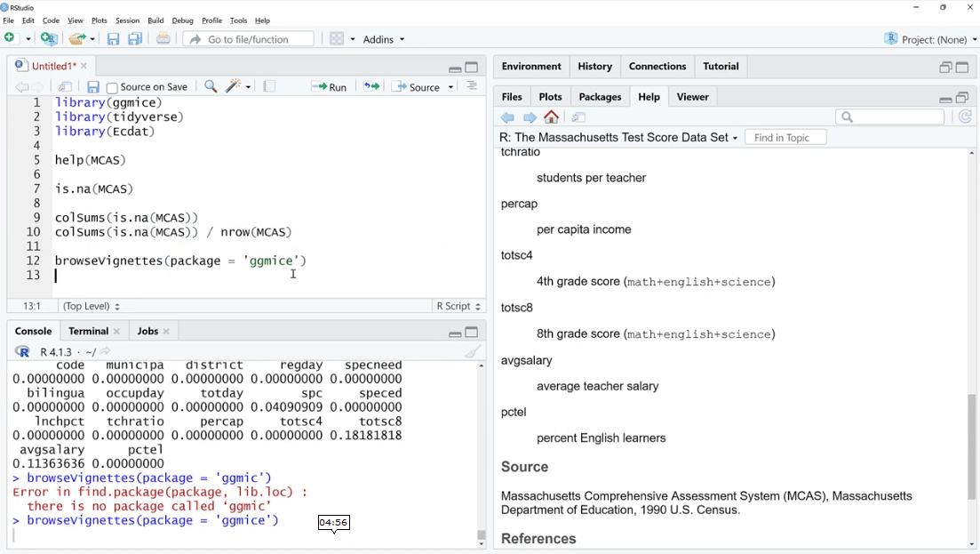
Task: Open help topic in new window icon
Action: (x=578, y=117)
